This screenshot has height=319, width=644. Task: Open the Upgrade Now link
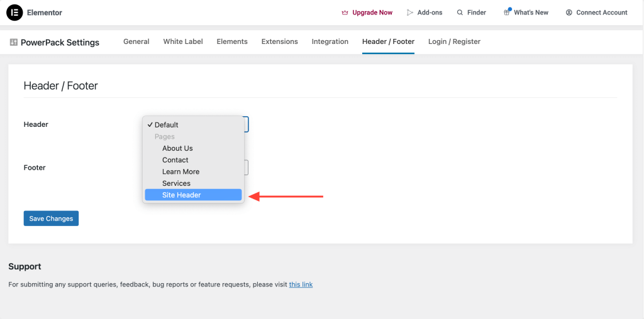coord(372,13)
